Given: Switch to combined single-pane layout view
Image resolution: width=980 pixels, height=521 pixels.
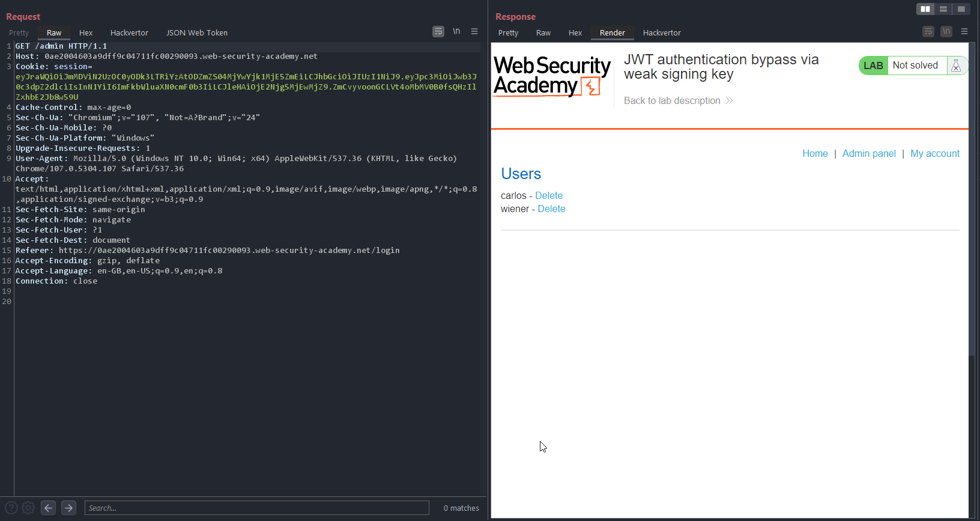Looking at the screenshot, I should [x=961, y=9].
